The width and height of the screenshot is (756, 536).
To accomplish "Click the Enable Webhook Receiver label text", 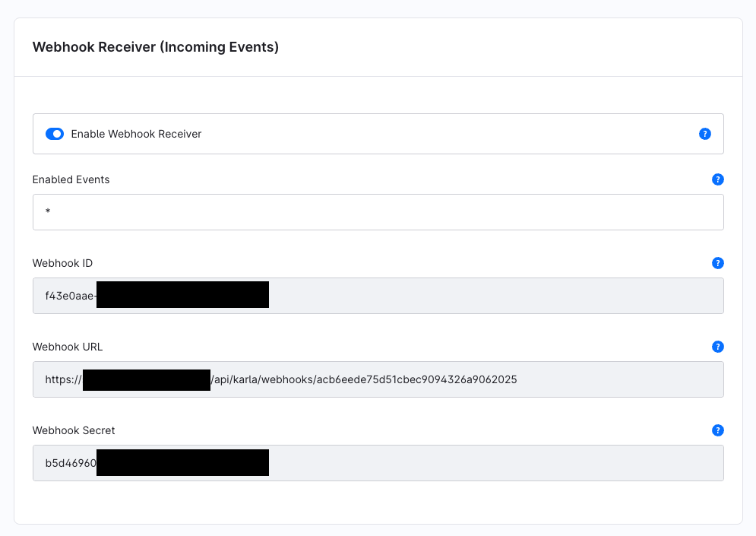I will (x=135, y=133).
